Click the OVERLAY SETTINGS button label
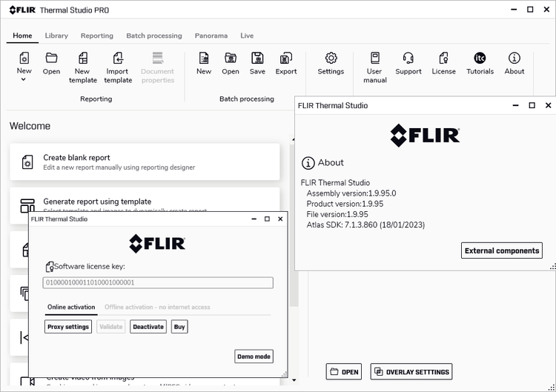 [417, 372]
